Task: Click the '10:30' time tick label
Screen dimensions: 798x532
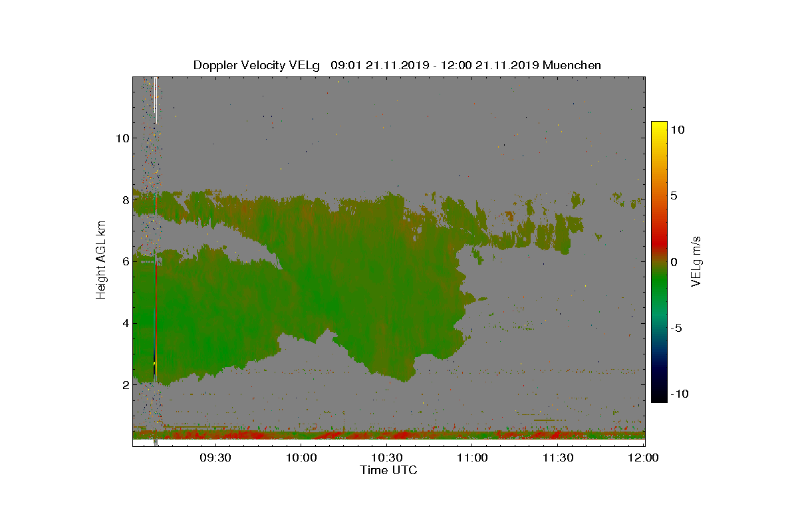Action: click(x=387, y=458)
